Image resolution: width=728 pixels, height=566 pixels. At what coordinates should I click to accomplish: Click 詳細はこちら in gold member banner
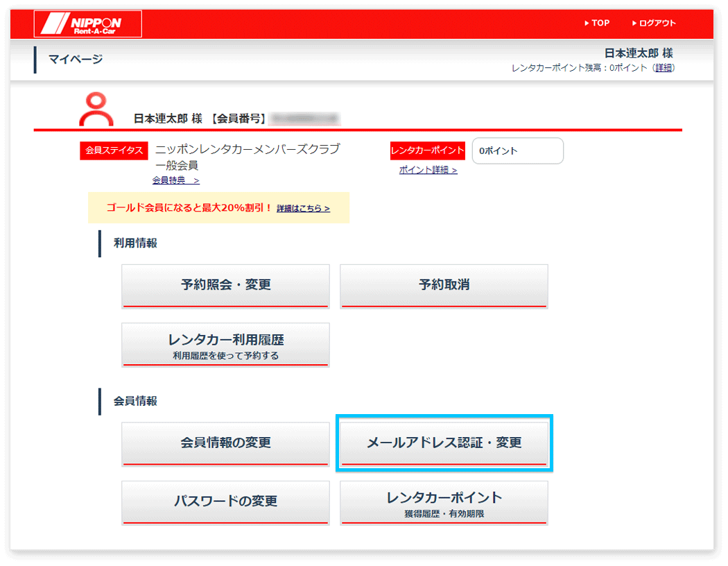pyautogui.click(x=303, y=209)
